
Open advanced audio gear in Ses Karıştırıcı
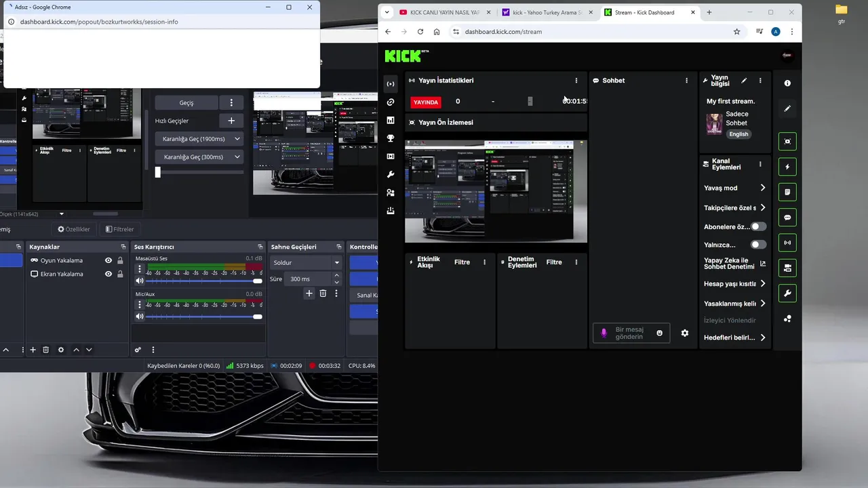click(138, 350)
